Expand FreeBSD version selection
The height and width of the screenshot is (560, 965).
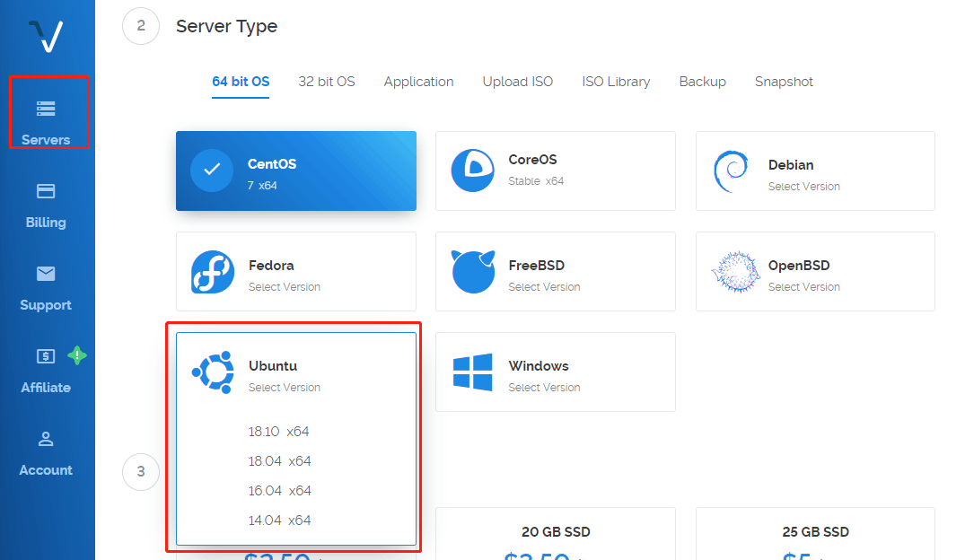click(555, 272)
